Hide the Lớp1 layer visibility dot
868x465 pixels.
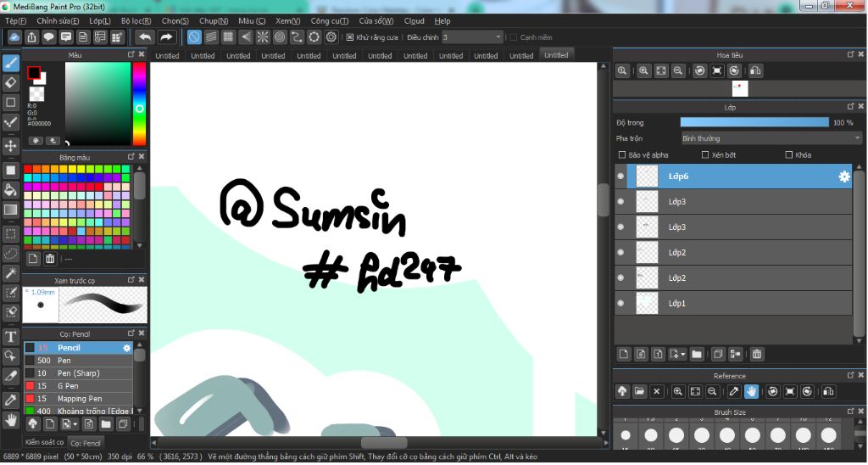pyautogui.click(x=620, y=303)
